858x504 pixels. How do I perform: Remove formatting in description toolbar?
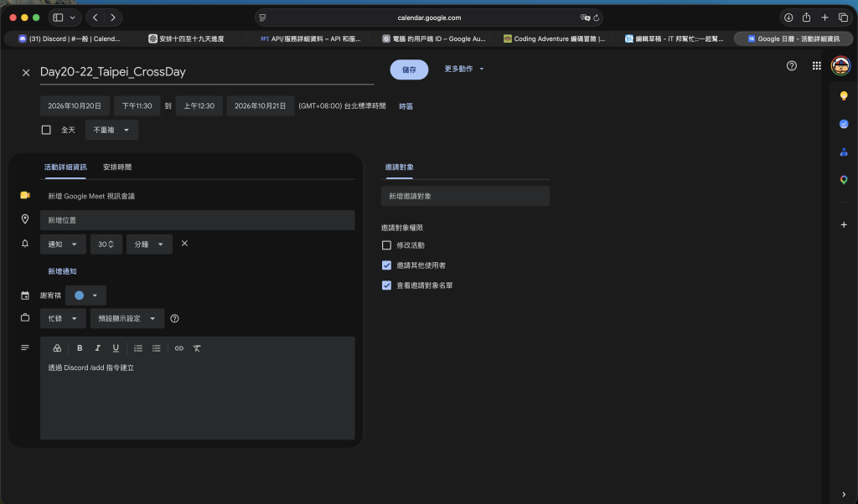[x=197, y=348]
